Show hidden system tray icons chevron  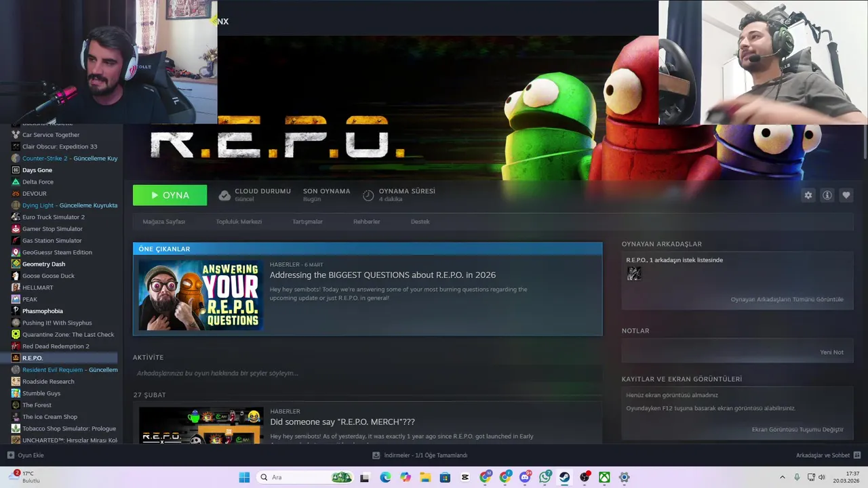[782, 477]
